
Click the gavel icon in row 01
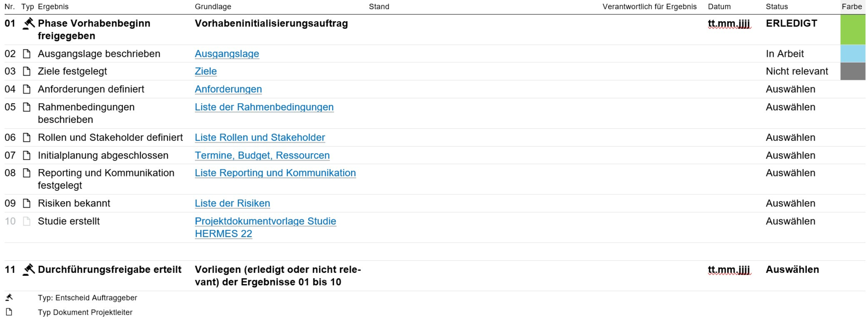tap(29, 23)
